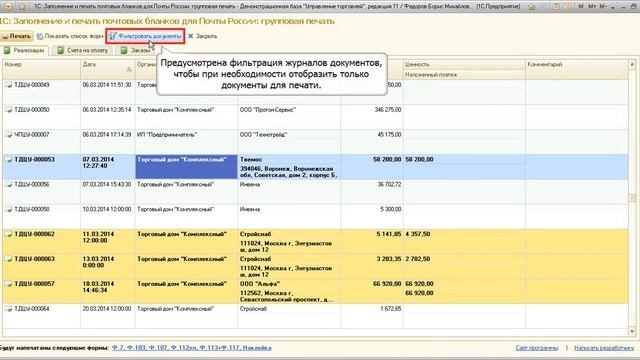Open the Счета на оплату tab
Screen dimensions: 640x360
83,51
